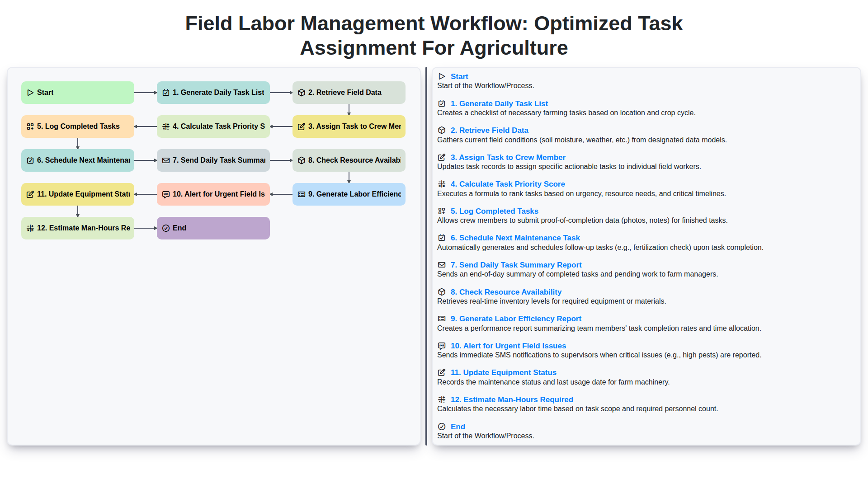Open the '3. Assign Task to Crew Member' sidebar link

(x=508, y=157)
